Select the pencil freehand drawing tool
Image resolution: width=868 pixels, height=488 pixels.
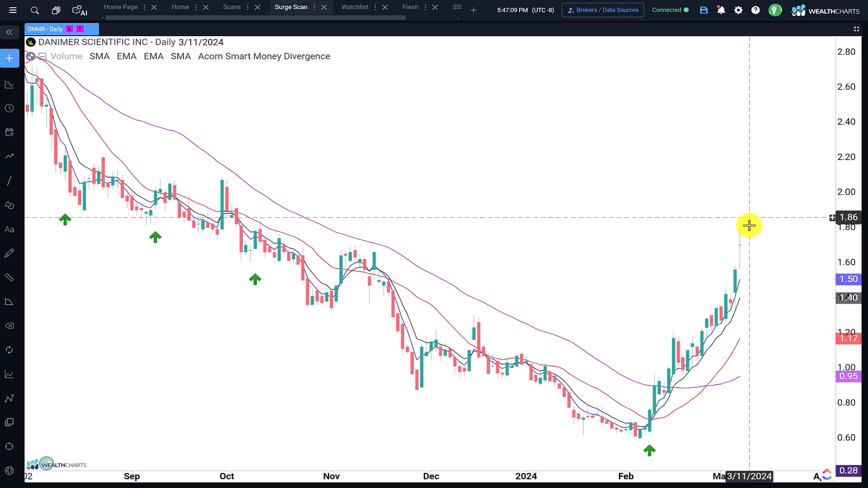pos(9,253)
